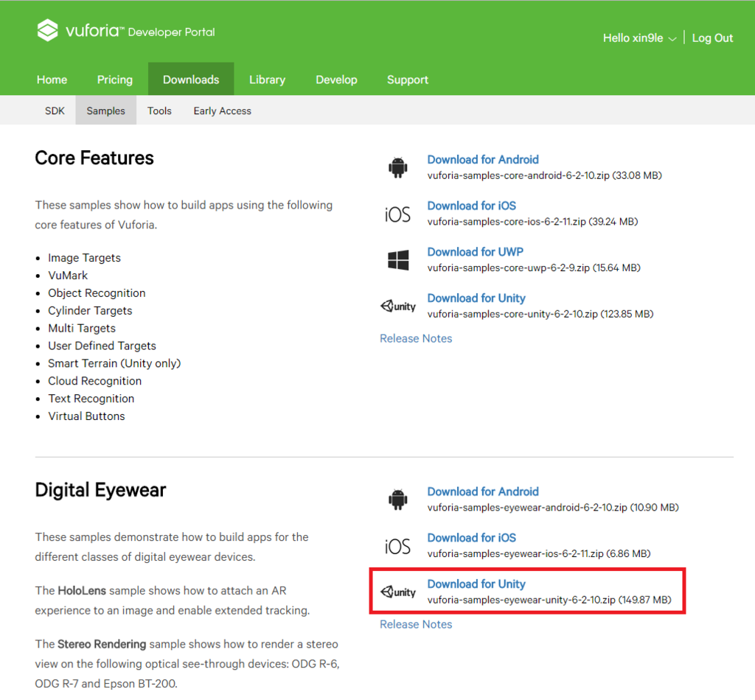This screenshot has height=700, width=755.
Task: Click vuforia-samples-core-uwp-6-2-9.zip filename
Action: click(x=509, y=268)
